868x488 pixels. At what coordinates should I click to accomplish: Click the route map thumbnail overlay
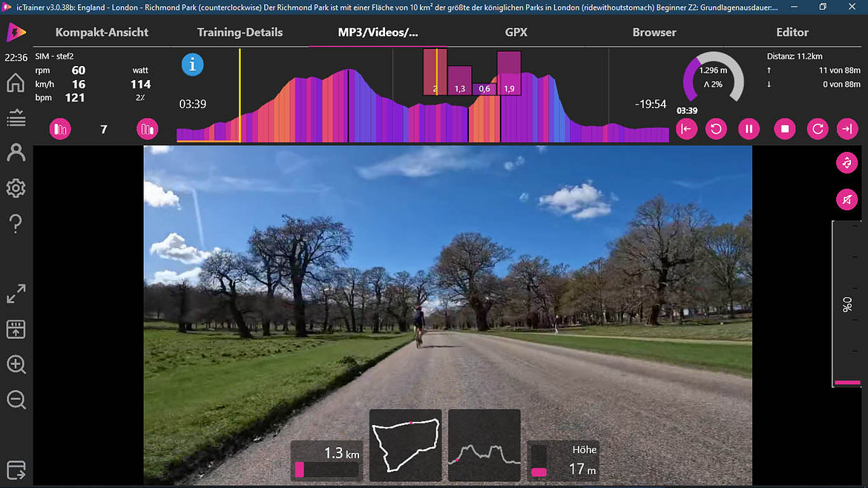(x=405, y=444)
